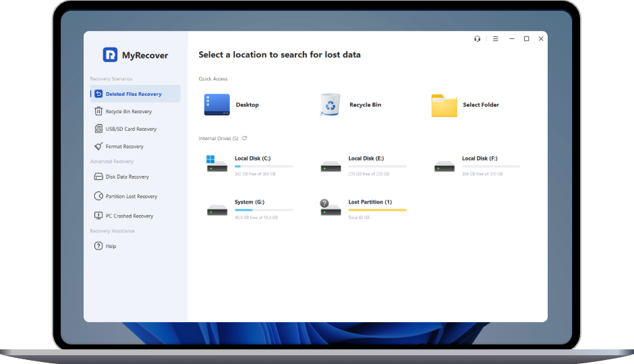The image size is (634, 364).
Task: Select the Desktop quick access icon
Action: tap(217, 104)
